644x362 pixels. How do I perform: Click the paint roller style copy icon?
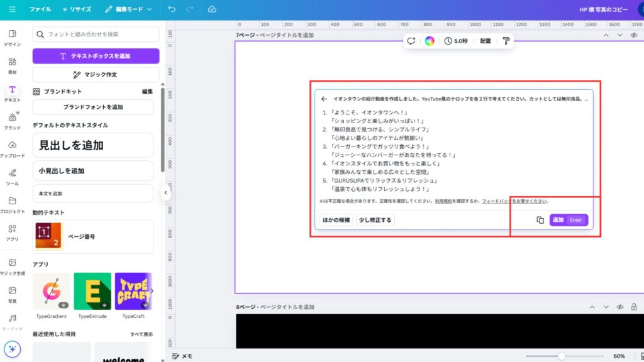tap(506, 41)
